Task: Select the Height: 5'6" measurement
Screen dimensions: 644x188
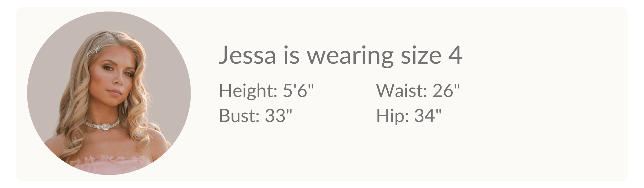Action: [266, 90]
